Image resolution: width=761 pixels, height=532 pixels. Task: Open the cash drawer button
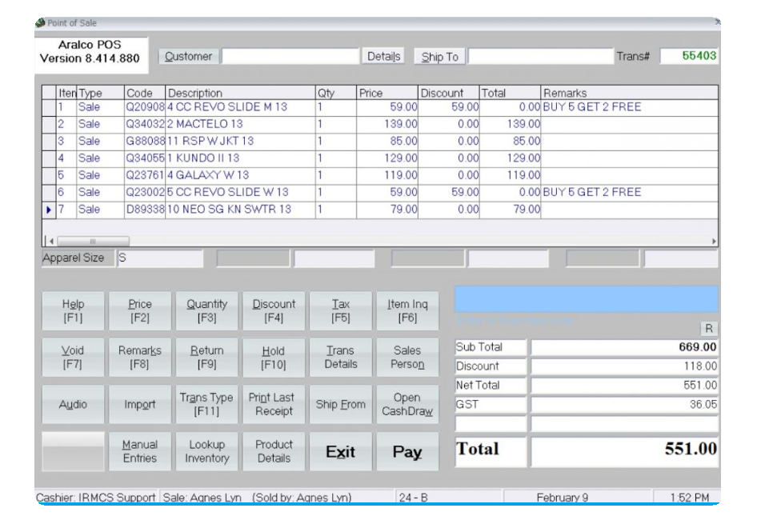click(x=407, y=405)
